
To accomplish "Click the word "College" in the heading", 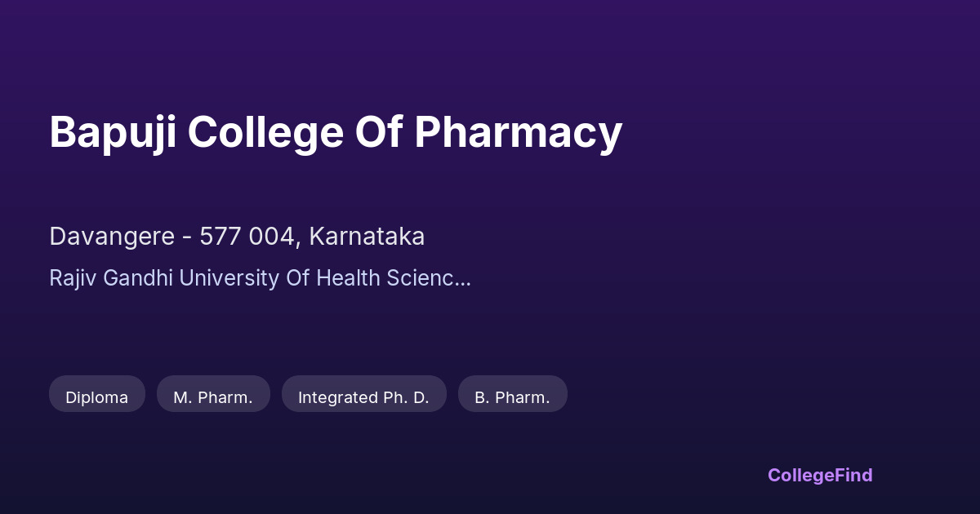I will pyautogui.click(x=265, y=132).
